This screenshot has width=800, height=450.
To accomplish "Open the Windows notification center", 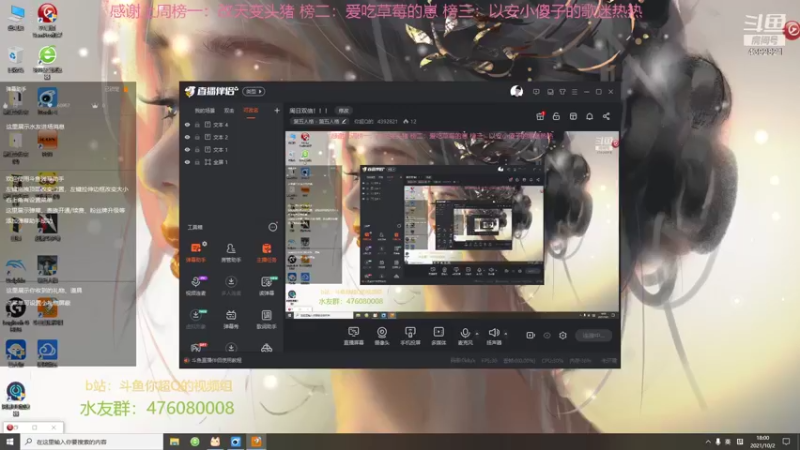I will click(x=786, y=442).
